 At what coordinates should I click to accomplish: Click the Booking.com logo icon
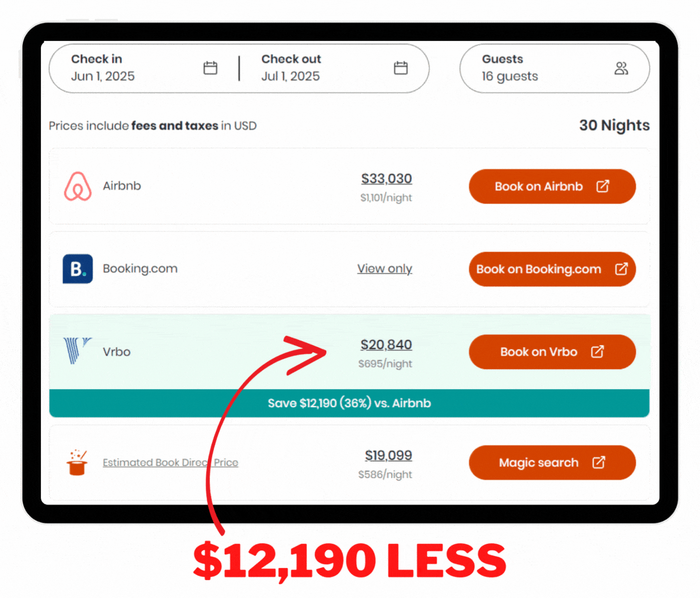click(78, 269)
